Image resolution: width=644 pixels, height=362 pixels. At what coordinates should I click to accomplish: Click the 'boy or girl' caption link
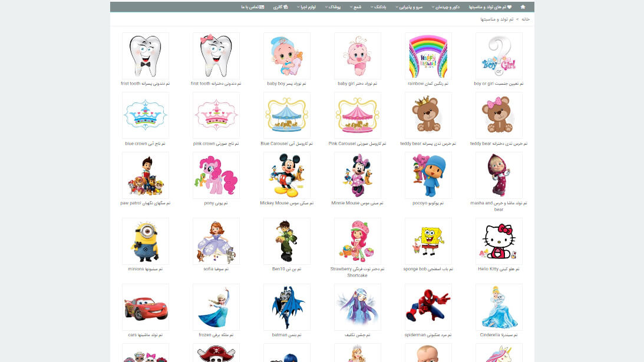pyautogui.click(x=498, y=84)
